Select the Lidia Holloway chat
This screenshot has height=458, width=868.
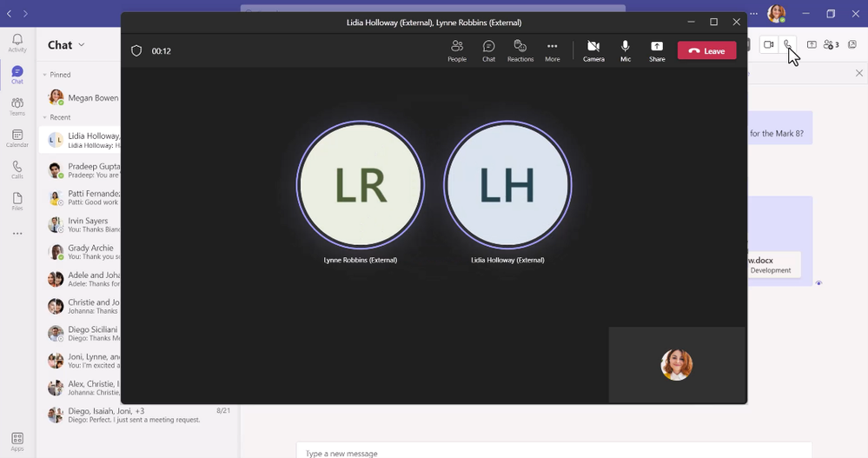coord(80,140)
